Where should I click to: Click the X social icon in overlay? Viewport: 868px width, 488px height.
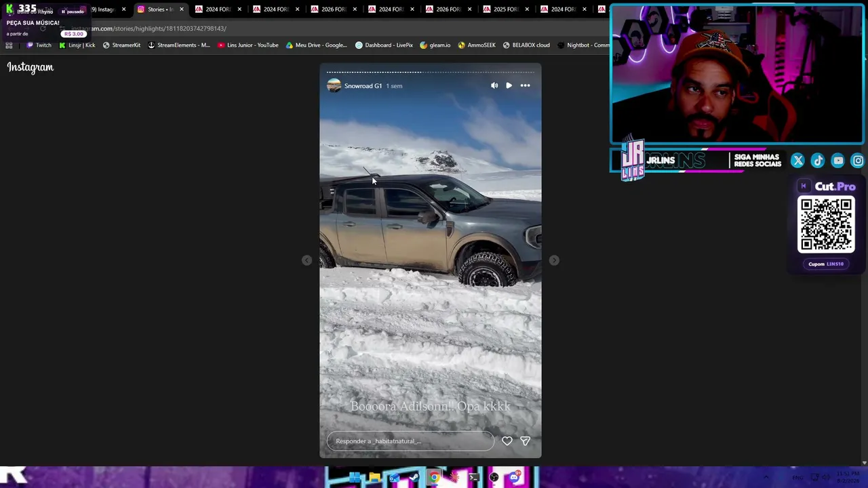coord(797,161)
